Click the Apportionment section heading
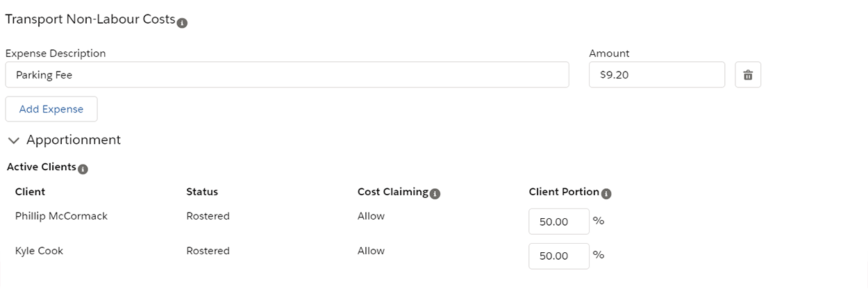Viewport: 868px width, 289px height. [x=74, y=140]
